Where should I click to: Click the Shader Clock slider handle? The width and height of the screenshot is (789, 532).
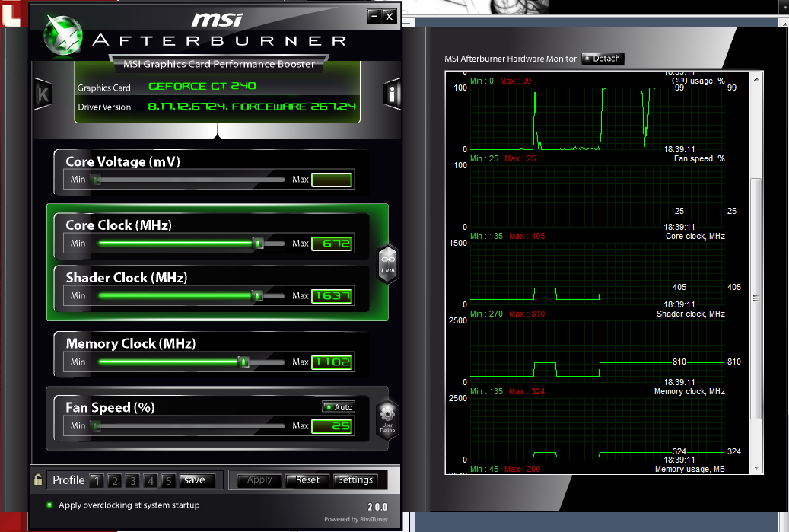[x=258, y=296]
